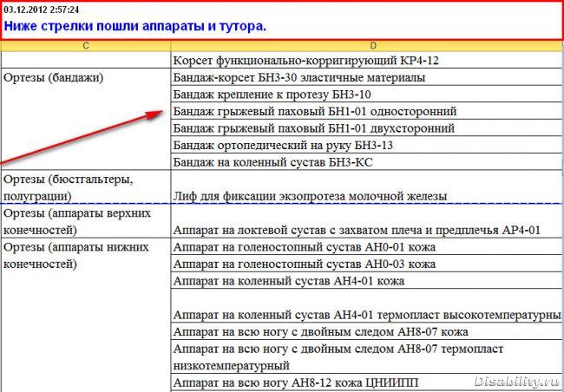Select the 'Ортезы (бандажи)' category cell
This screenshot has height=392, width=564.
click(x=86, y=119)
